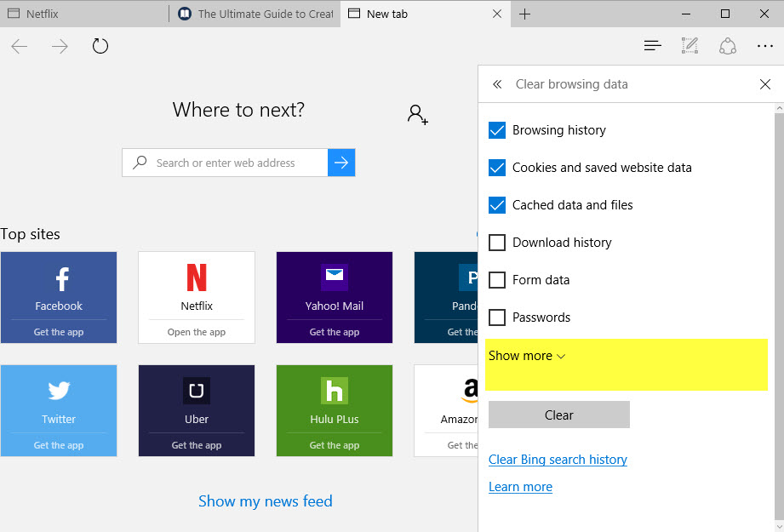
Task: Uncheck Cached data and files
Action: pos(497,205)
